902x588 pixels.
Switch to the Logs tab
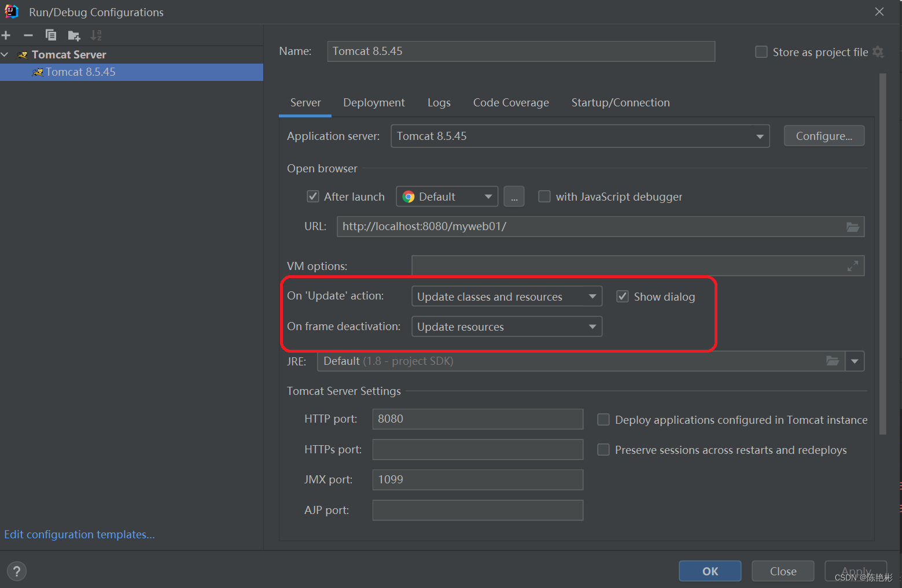(439, 103)
